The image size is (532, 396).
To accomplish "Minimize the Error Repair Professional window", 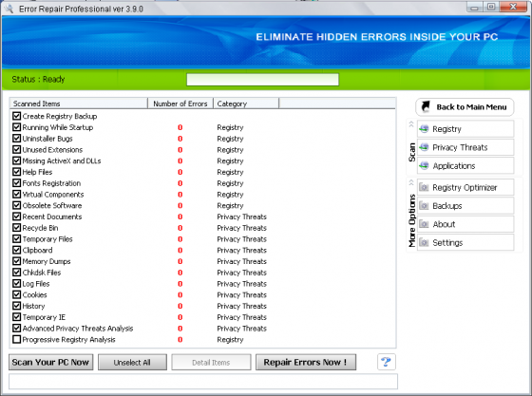I will pos(474,7).
